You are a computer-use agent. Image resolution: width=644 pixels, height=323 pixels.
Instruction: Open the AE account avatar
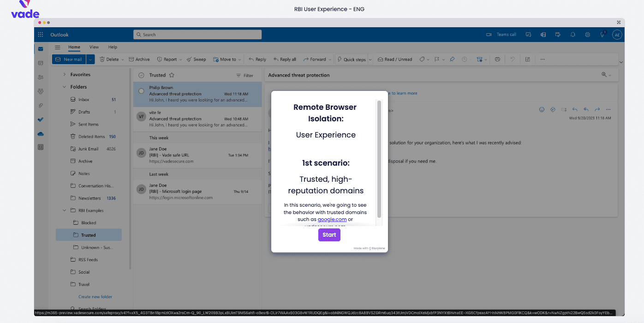point(617,35)
